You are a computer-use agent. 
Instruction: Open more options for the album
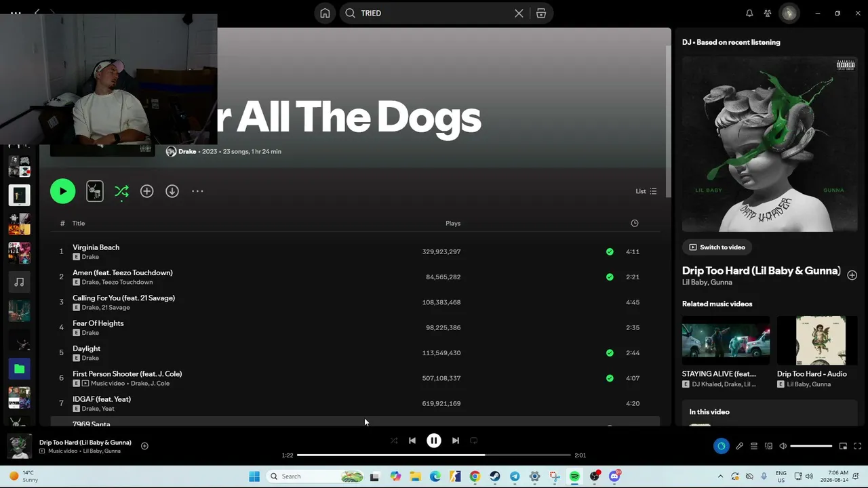tap(197, 191)
